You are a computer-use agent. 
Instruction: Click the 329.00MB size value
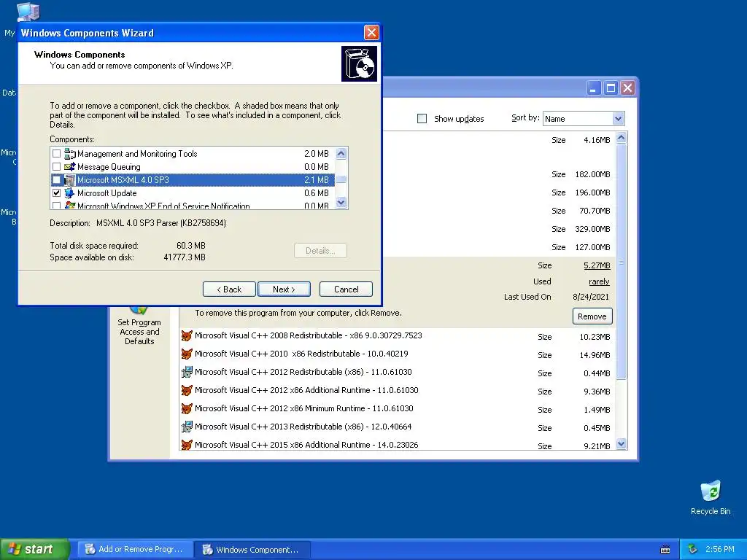pyautogui.click(x=592, y=229)
